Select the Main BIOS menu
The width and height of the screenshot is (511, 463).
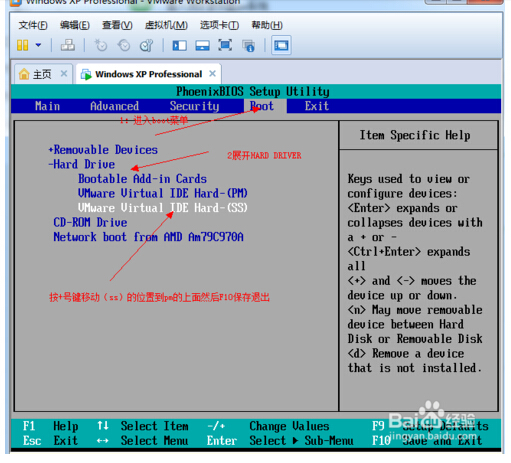[x=47, y=106]
